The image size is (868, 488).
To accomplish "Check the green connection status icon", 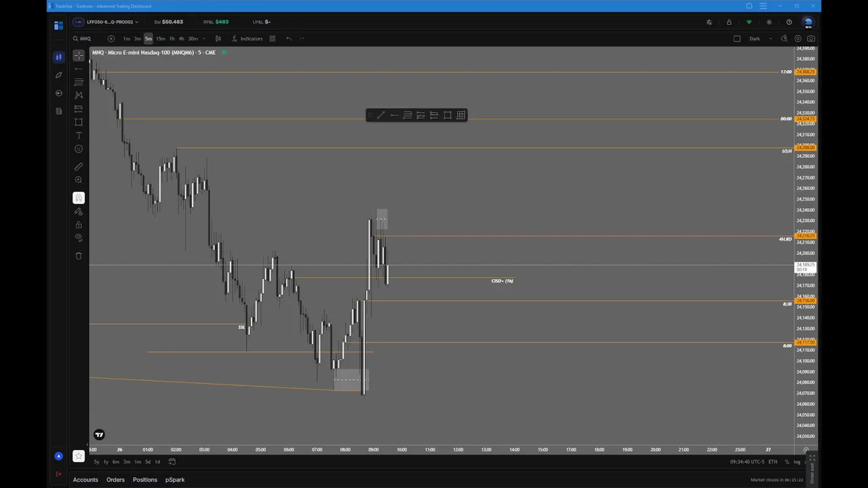I will pos(749,22).
